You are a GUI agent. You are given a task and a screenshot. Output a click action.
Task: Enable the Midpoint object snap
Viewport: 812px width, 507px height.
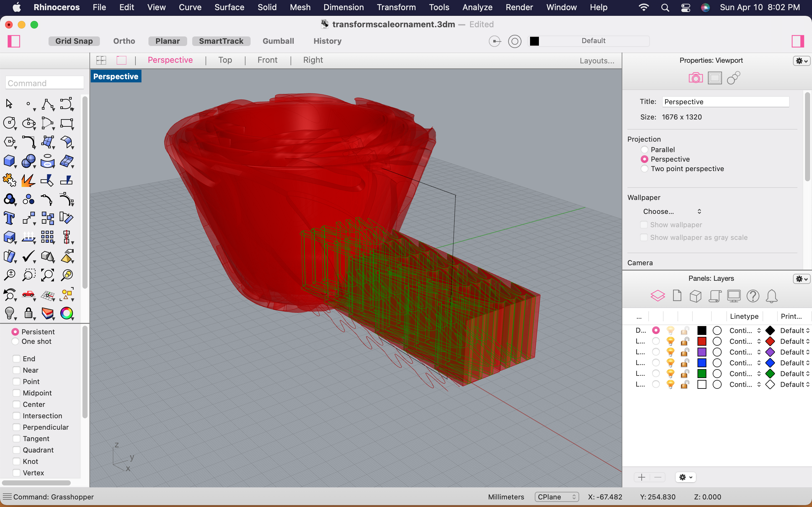[16, 393]
